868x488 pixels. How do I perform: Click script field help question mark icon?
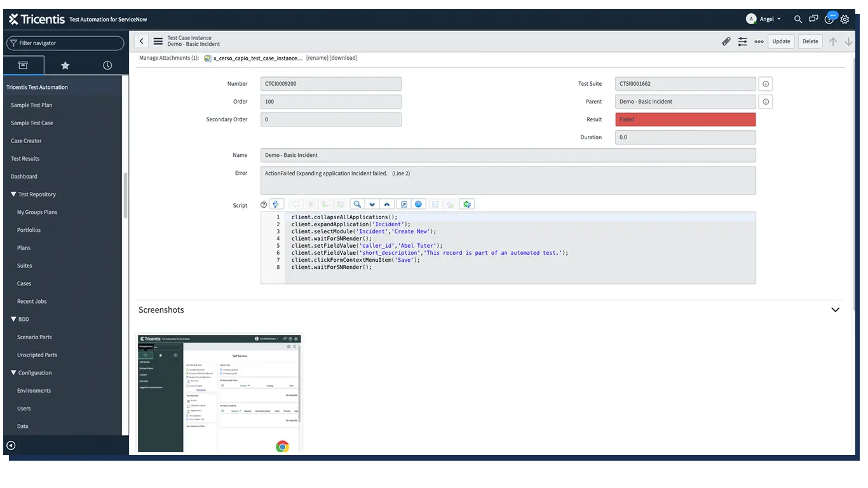(264, 205)
